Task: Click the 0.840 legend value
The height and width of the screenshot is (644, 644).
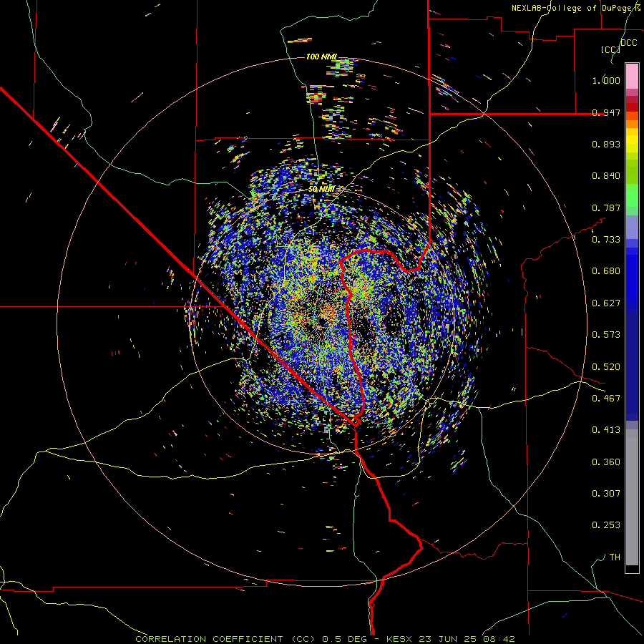Action: [606, 176]
